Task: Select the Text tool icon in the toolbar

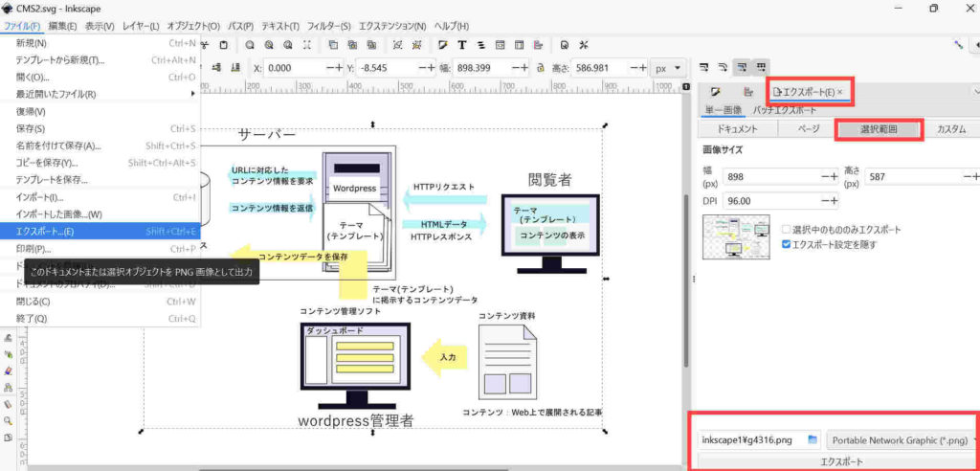Action: click(462, 45)
